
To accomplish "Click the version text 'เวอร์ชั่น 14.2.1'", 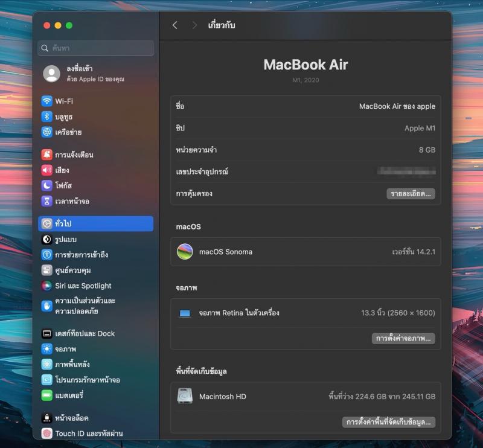I will click(x=414, y=252).
